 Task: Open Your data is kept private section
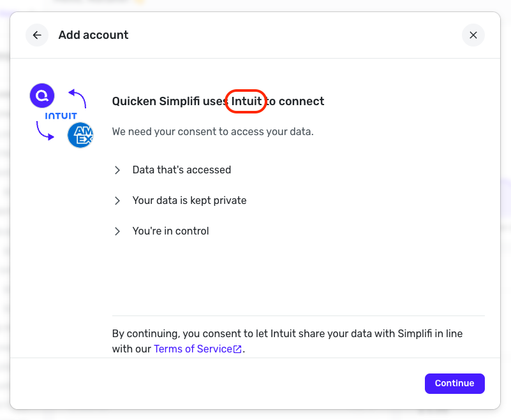coord(189,201)
